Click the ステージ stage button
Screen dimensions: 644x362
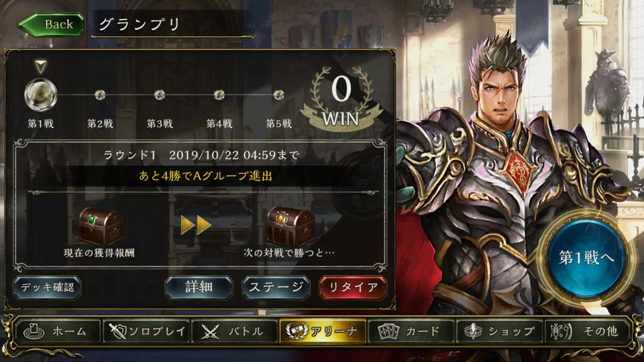pos(276,288)
